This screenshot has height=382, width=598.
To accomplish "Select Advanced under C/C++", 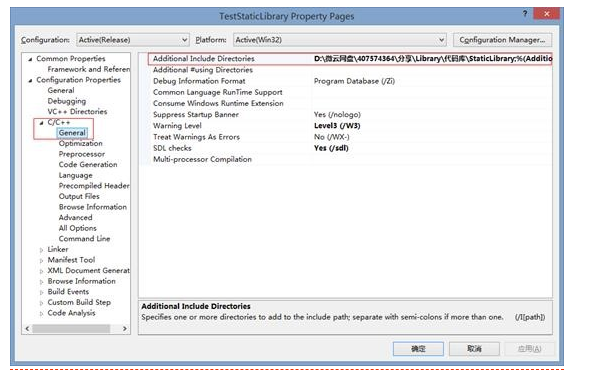I will click(76, 218).
